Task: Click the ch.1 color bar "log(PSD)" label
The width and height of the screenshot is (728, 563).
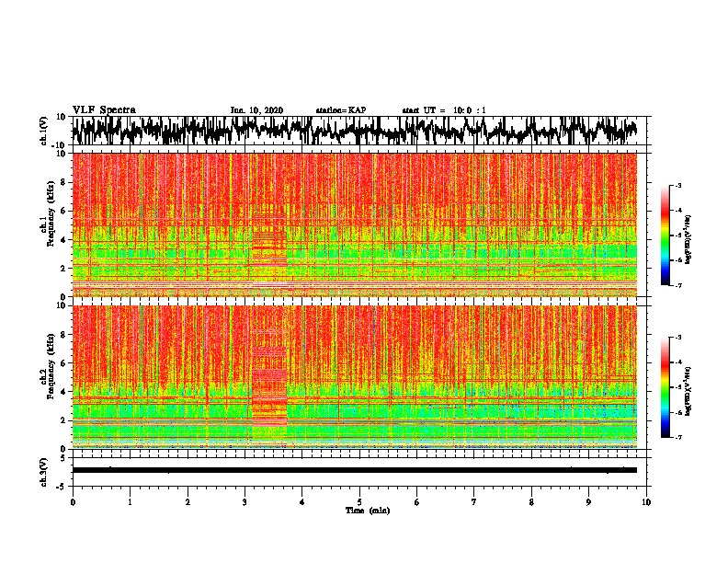Action: [x=689, y=239]
